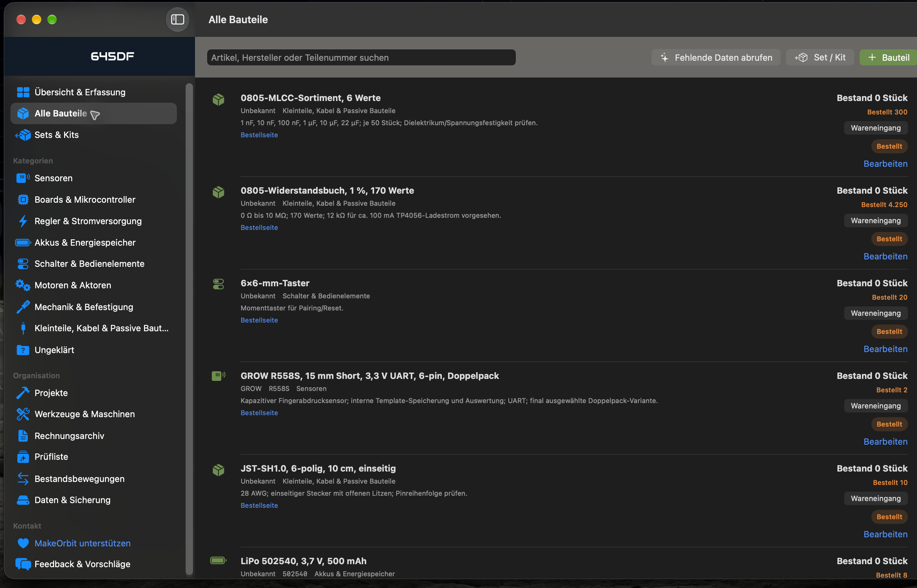Choose Schalter & Bedienelemente switch icon
This screenshot has width=917, height=588.
pyautogui.click(x=23, y=264)
